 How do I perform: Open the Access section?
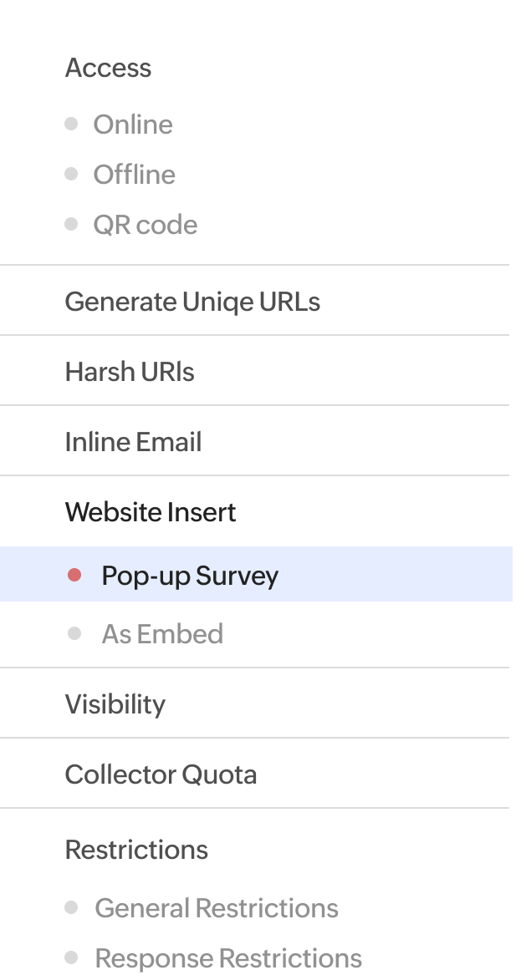109,68
